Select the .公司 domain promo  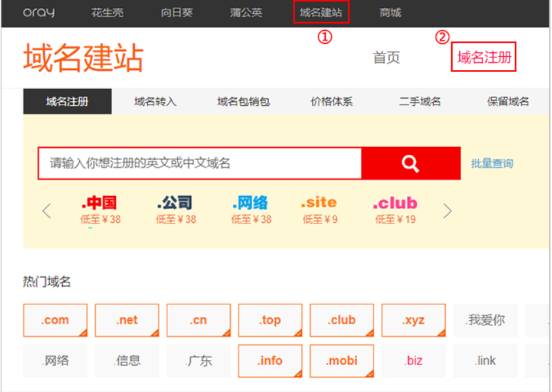[x=175, y=210]
